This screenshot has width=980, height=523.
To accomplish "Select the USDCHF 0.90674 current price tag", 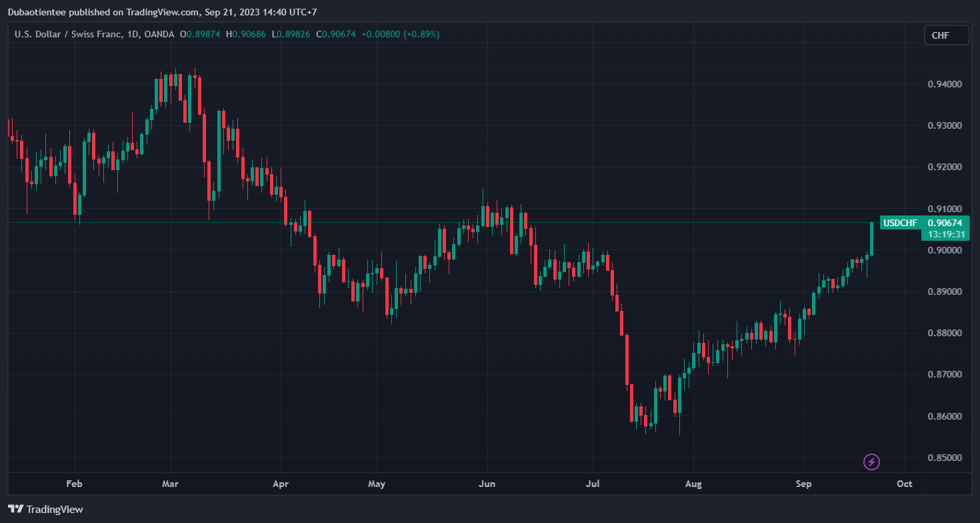I will click(x=924, y=223).
